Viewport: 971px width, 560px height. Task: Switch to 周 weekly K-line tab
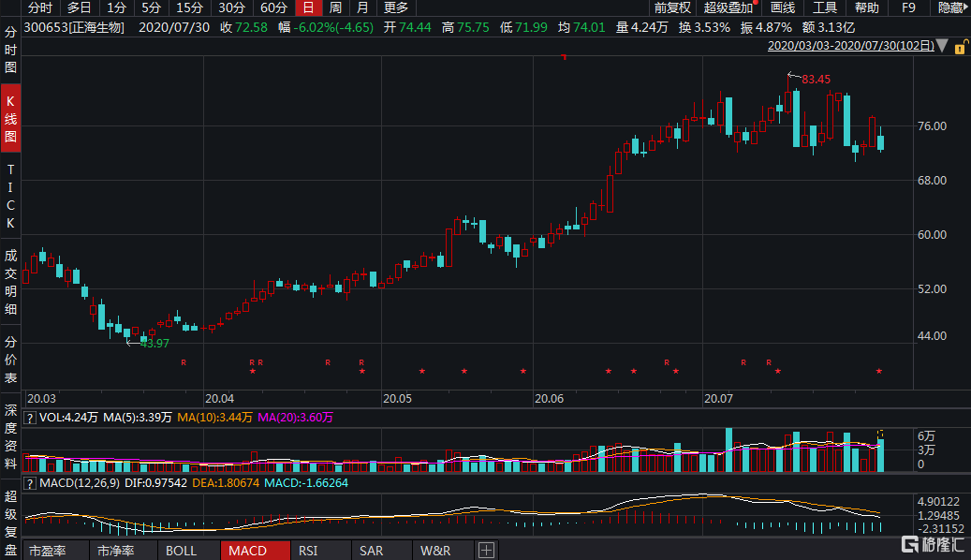click(x=335, y=8)
